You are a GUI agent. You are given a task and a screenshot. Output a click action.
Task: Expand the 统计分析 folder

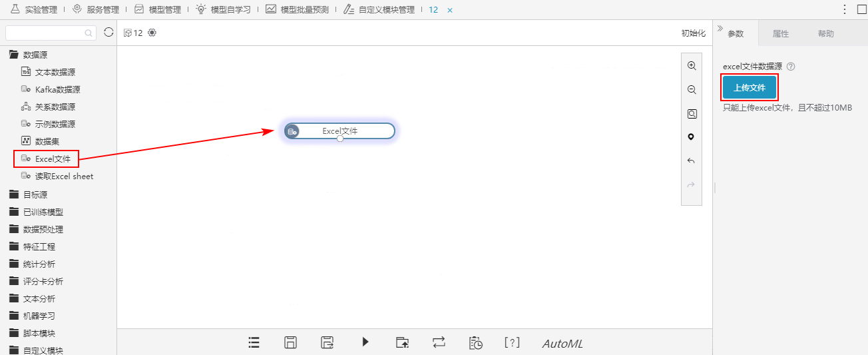tap(32, 264)
